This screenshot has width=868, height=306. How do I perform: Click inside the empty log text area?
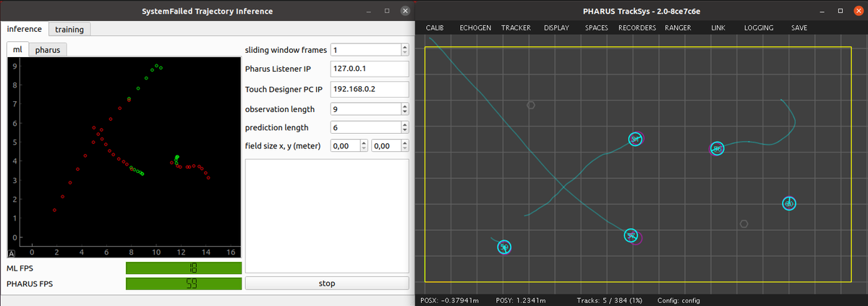[x=327, y=215]
